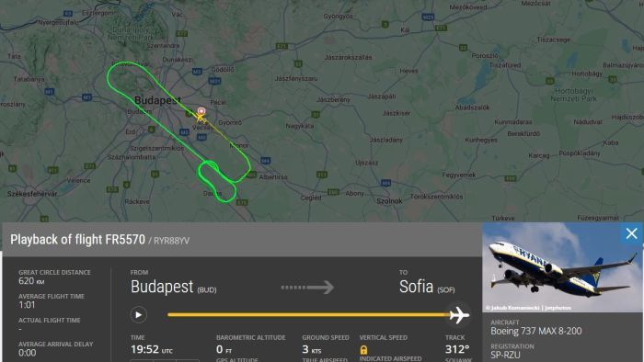Click the locked Vertical Speed padlock icon
The image size is (644, 362).
click(363, 350)
